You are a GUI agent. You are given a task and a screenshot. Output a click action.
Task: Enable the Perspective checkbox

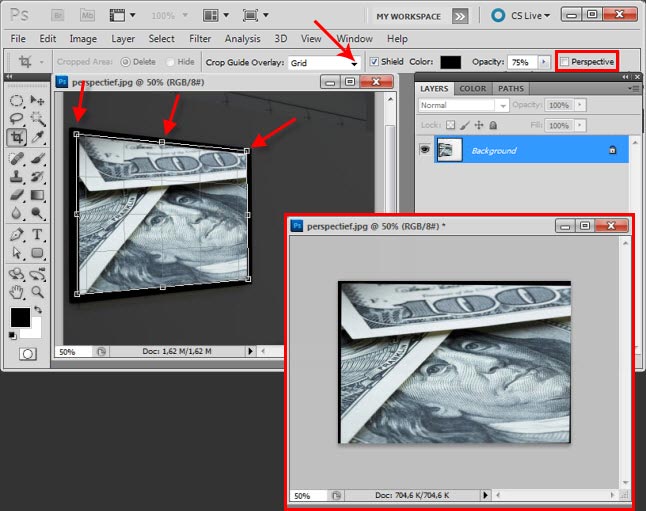coord(564,62)
